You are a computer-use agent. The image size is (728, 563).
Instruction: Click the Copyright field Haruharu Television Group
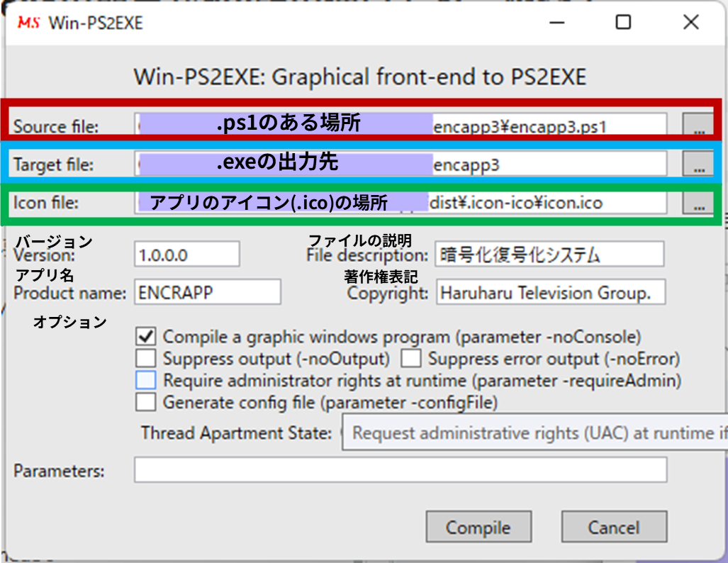coord(551,291)
